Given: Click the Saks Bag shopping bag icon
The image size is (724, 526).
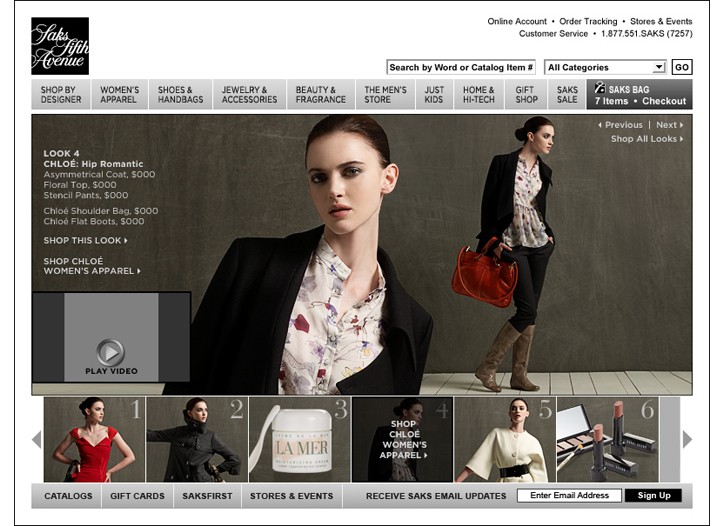Looking at the screenshot, I should 599,87.
